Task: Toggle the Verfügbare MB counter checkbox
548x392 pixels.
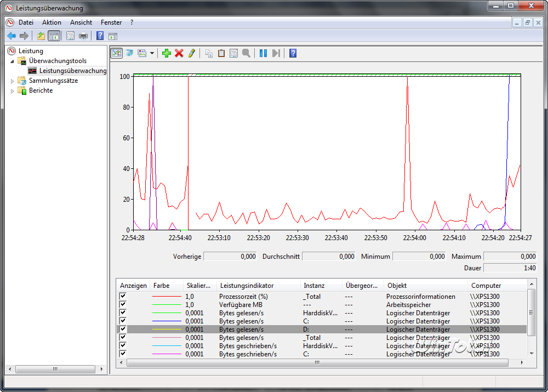Action: (123, 304)
